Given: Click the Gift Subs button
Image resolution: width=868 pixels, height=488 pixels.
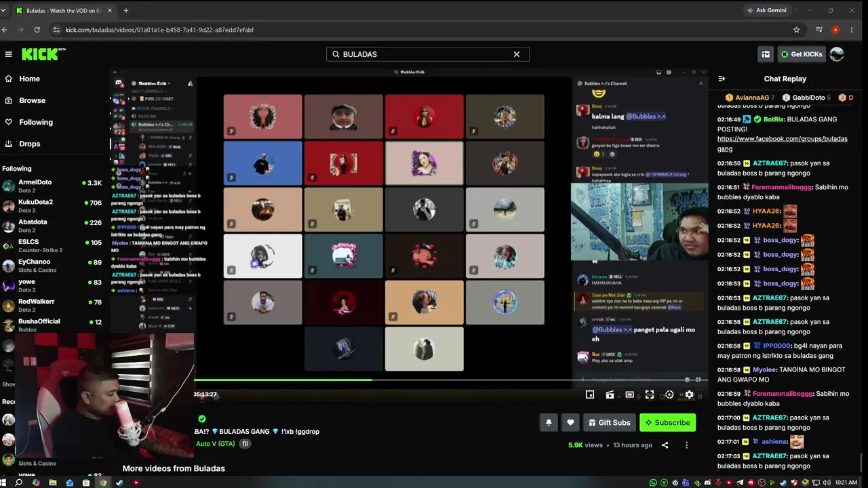Looking at the screenshot, I should tap(610, 422).
